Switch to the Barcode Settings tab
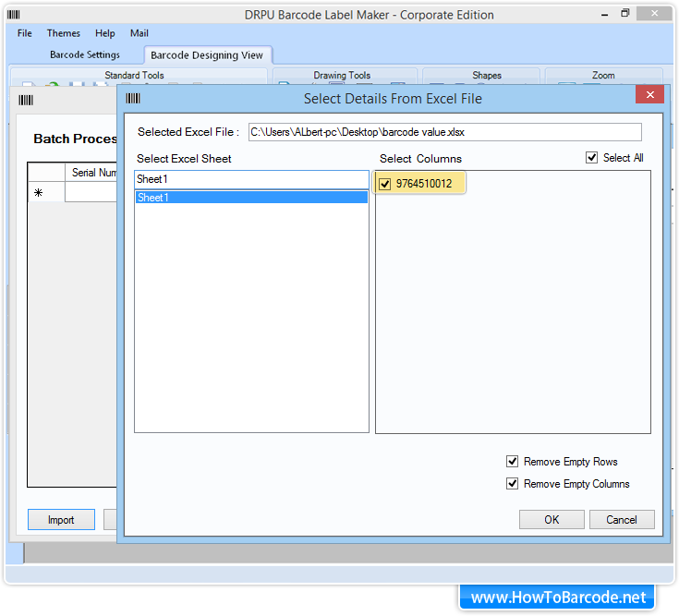Viewport: 679px width, 616px height. pos(85,54)
